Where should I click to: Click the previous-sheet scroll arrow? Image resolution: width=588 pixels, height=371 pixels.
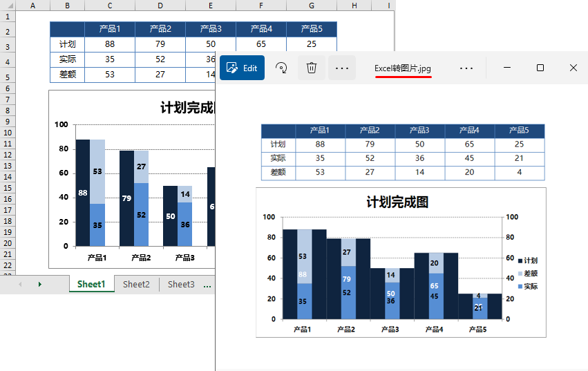(x=20, y=285)
